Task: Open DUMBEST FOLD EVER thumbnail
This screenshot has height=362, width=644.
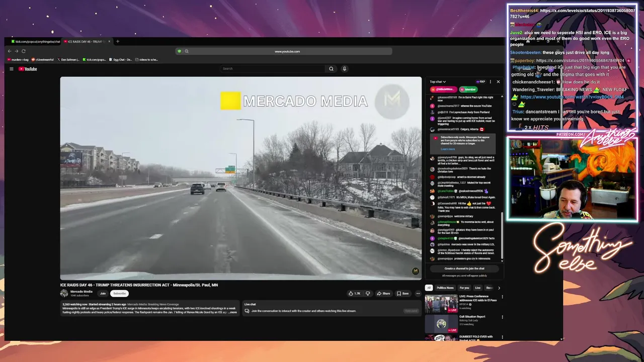Action: pyautogui.click(x=441, y=338)
